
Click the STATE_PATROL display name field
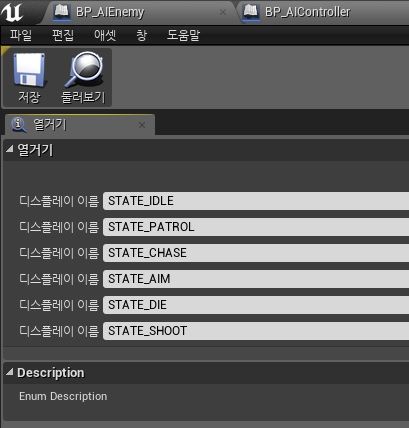click(x=256, y=227)
